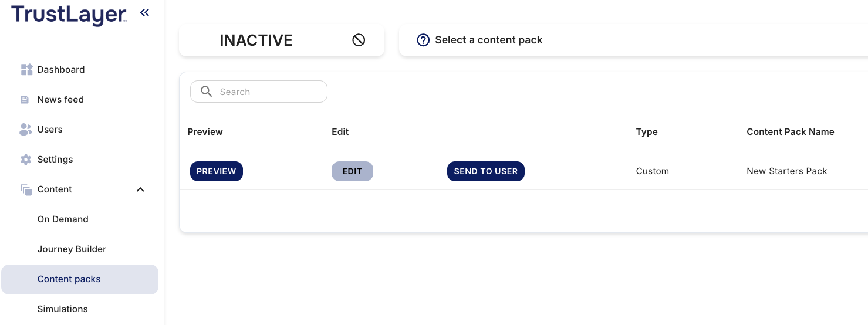
Task: Preview the New Starters Pack
Action: click(x=216, y=171)
